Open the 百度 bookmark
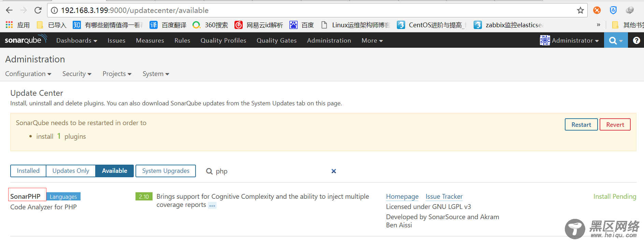This screenshot has height=241, width=644. 302,25
